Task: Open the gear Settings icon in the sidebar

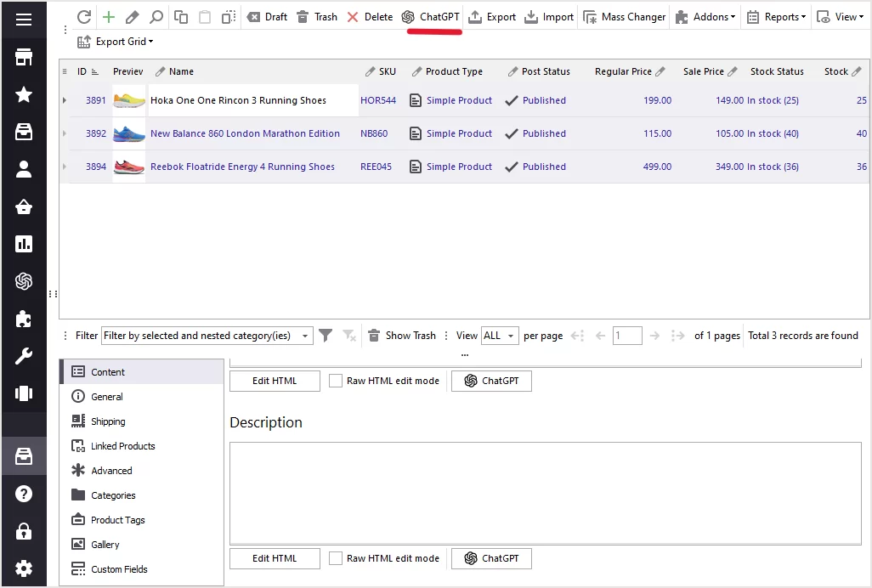Action: 24,568
